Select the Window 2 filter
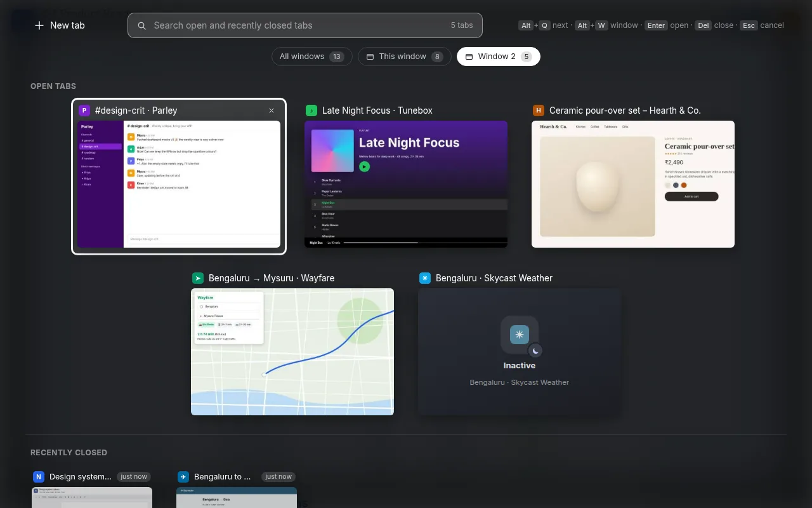The height and width of the screenshot is (508, 812). pos(498,57)
